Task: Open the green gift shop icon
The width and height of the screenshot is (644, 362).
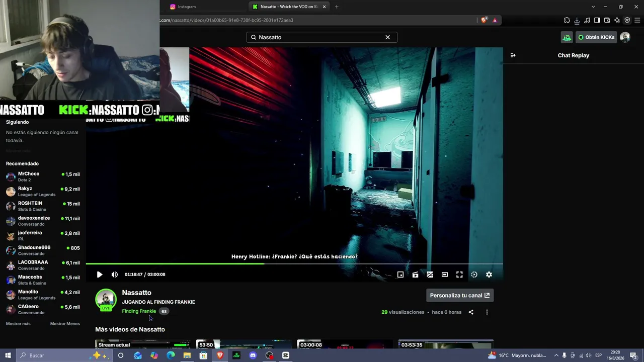Action: [x=567, y=37]
